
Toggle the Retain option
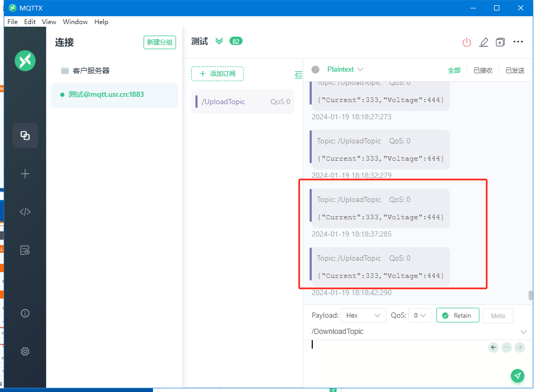pos(457,316)
